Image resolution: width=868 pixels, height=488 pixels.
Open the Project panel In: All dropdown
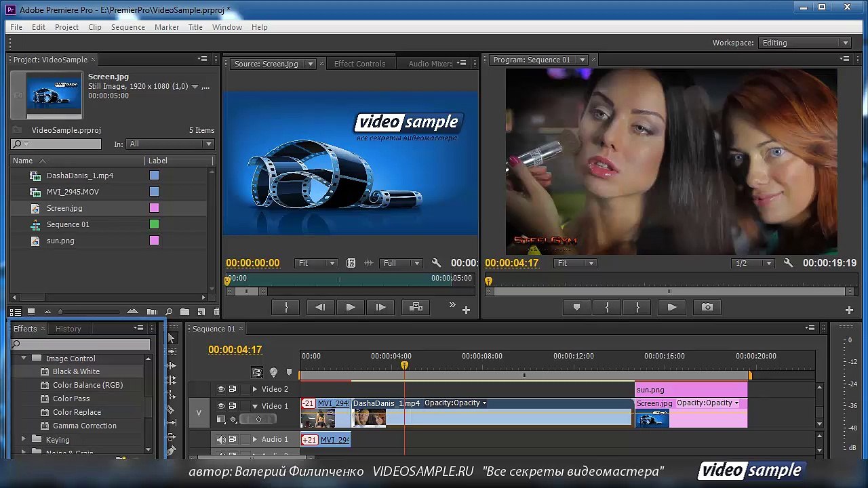pyautogui.click(x=170, y=144)
